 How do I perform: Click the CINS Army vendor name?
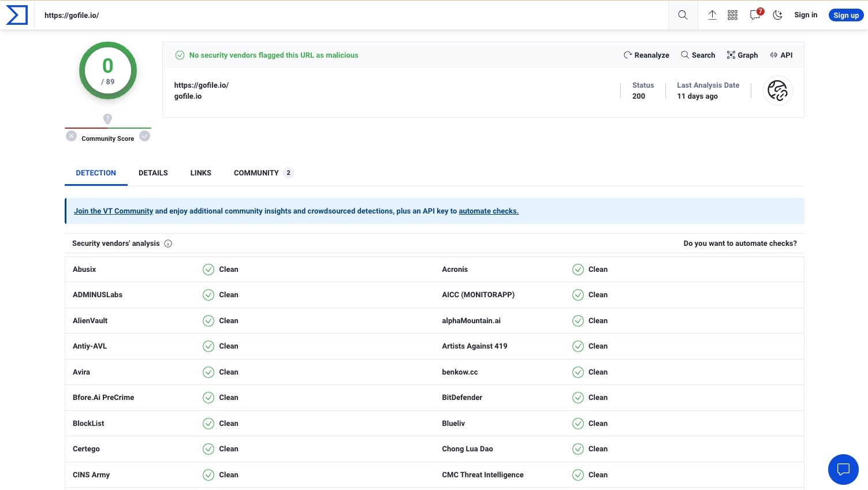91,475
